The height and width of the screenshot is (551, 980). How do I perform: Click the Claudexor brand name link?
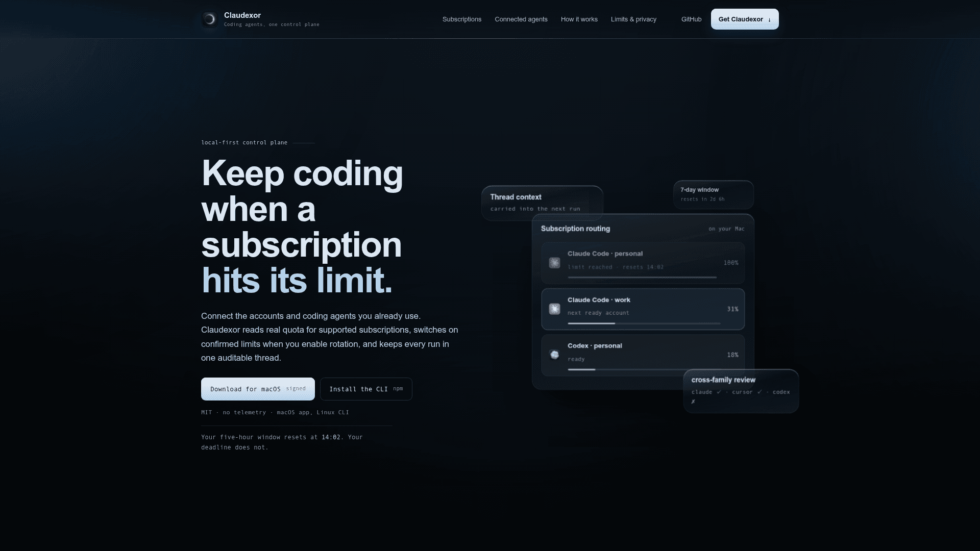click(242, 15)
